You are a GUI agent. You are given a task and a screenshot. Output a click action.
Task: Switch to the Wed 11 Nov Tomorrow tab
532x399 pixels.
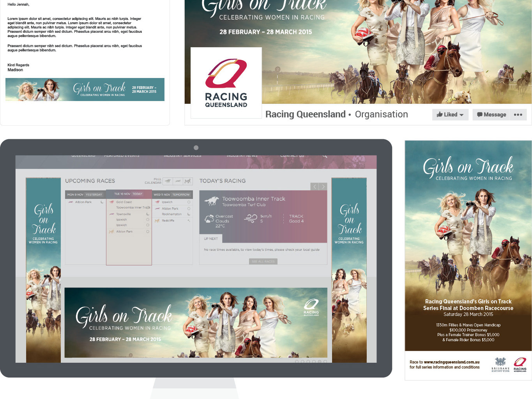(x=172, y=194)
